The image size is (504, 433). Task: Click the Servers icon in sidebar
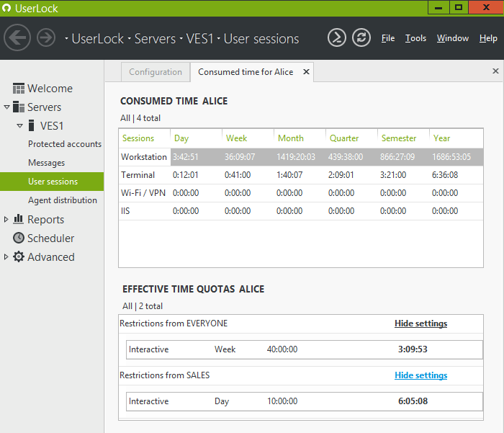(x=19, y=107)
